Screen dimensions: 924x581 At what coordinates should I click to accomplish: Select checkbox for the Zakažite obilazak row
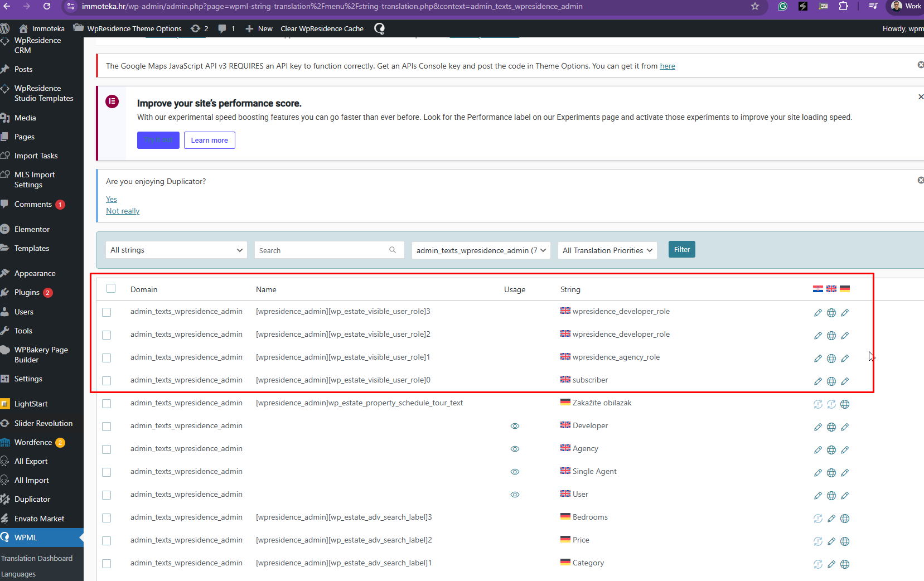point(107,404)
